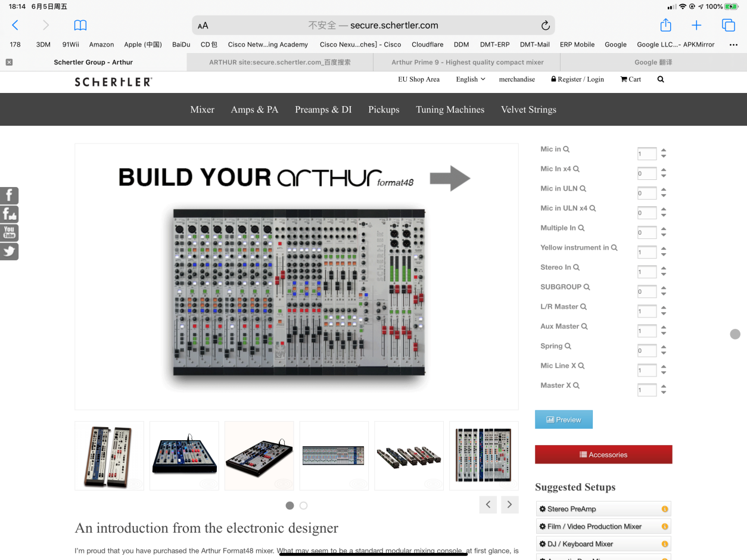The image size is (747, 560).
Task: Adjust Master X quantity stepper arrows
Action: (x=664, y=388)
